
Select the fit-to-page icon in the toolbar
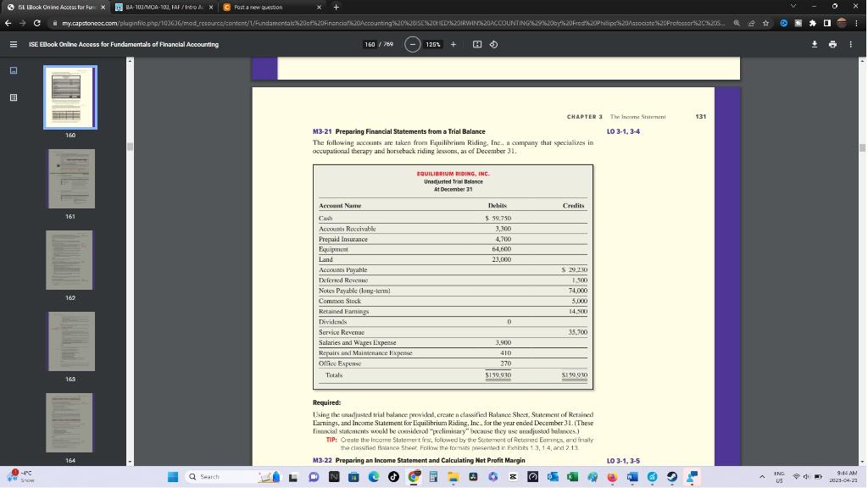tap(478, 44)
